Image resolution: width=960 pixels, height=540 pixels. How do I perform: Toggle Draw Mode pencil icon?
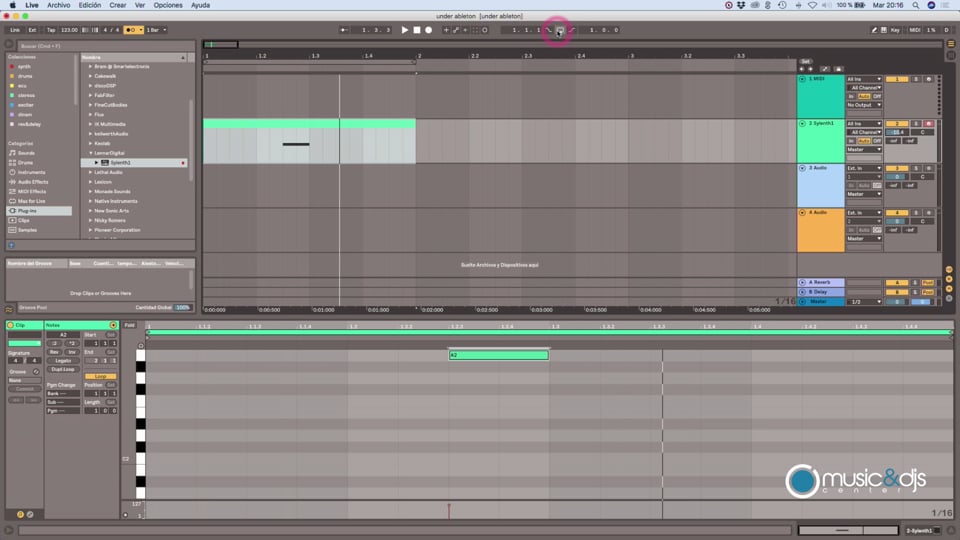[x=874, y=29]
